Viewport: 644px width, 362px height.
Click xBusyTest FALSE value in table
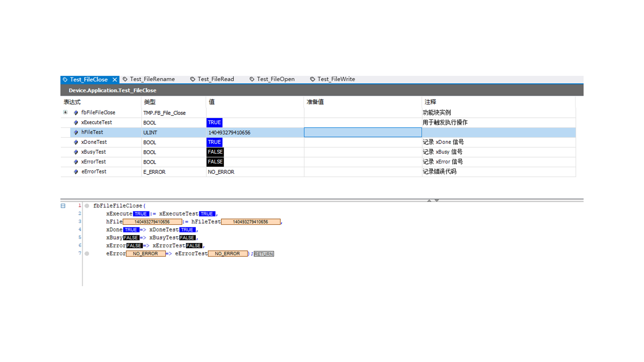[x=215, y=152]
